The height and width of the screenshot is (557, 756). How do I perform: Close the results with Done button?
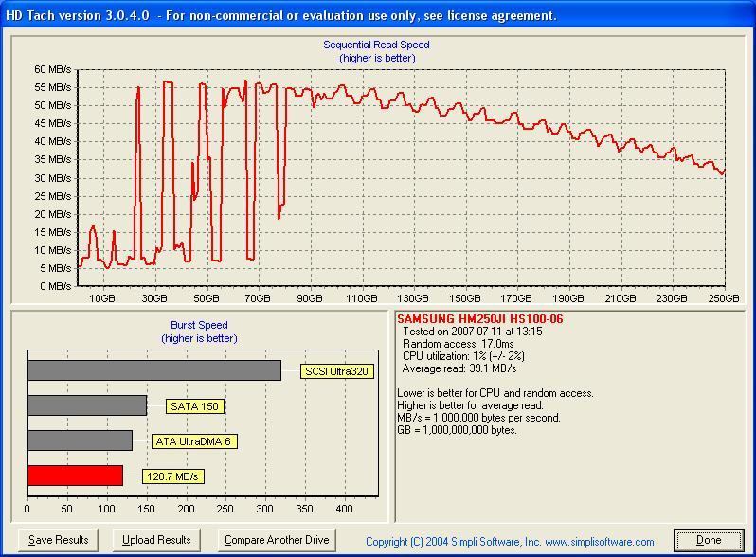tap(709, 540)
